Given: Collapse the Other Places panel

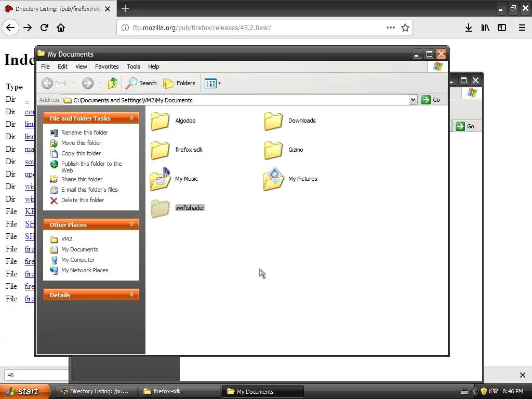Looking at the screenshot, I should [131, 224].
